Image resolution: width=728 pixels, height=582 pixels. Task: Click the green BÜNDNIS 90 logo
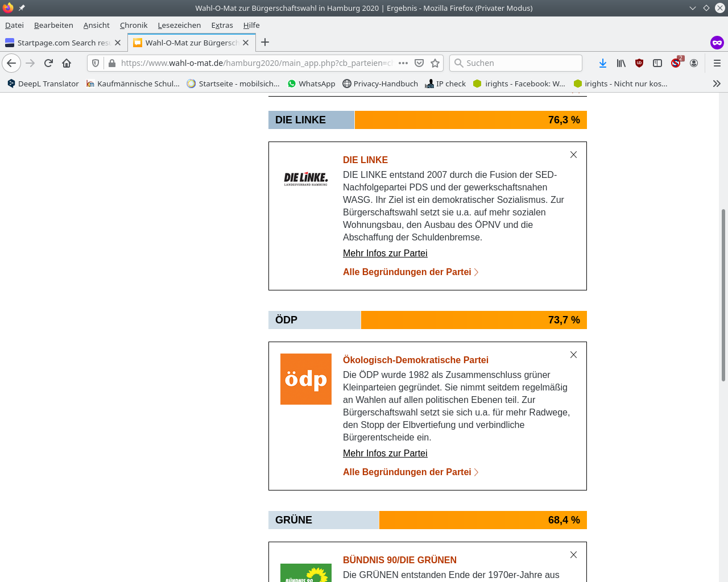pyautogui.click(x=306, y=573)
